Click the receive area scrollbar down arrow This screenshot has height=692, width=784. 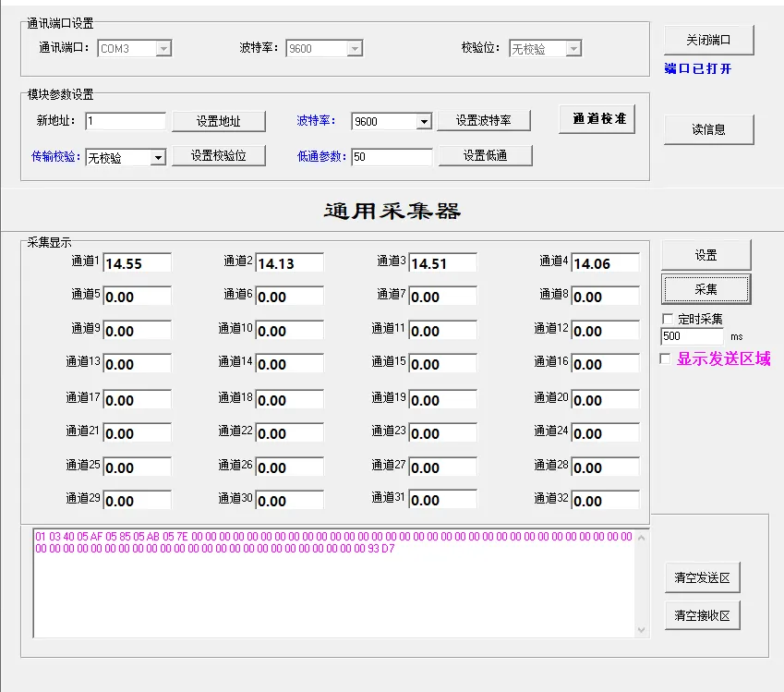click(x=642, y=630)
